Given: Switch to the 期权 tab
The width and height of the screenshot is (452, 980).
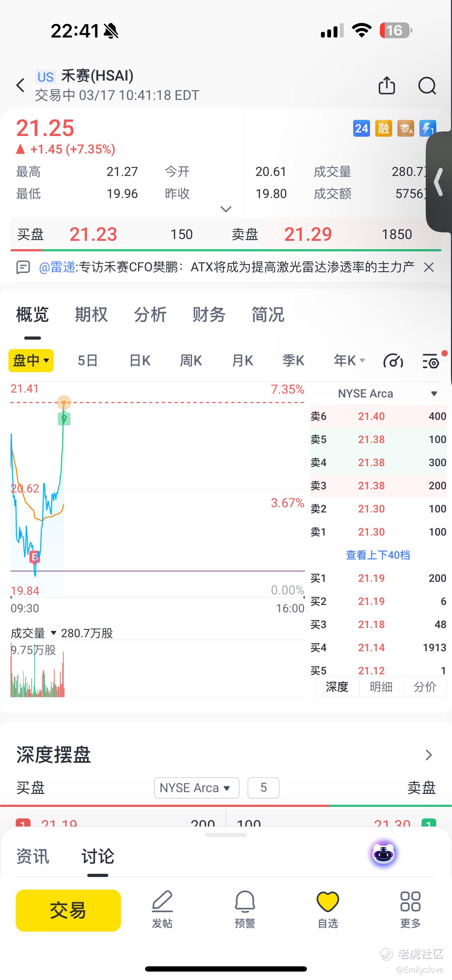Looking at the screenshot, I should [x=91, y=315].
